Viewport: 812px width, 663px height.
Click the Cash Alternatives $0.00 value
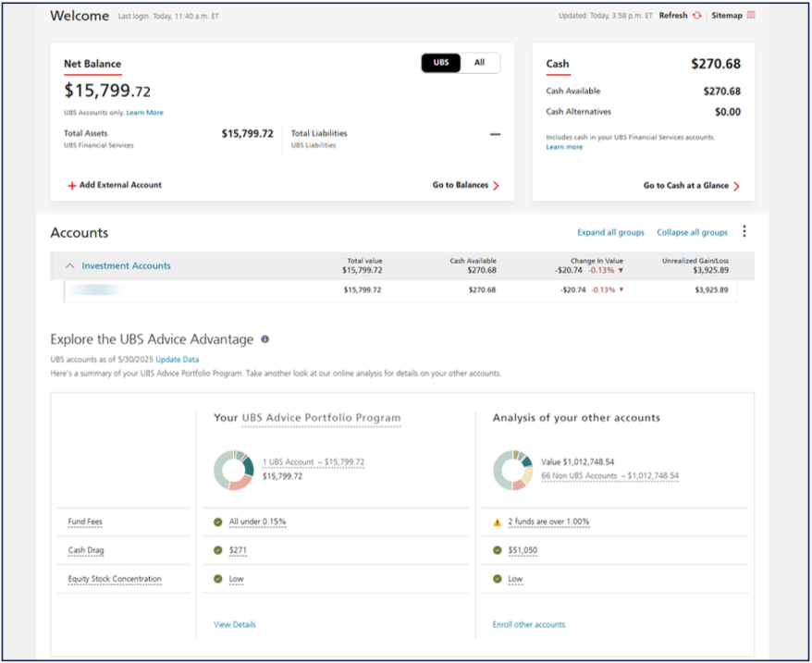[x=728, y=112]
